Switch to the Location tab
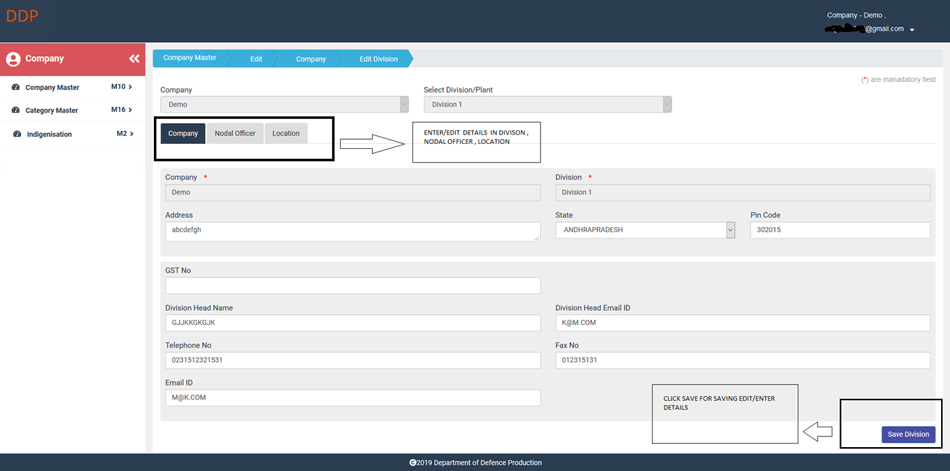The height and width of the screenshot is (471, 950). pos(286,133)
